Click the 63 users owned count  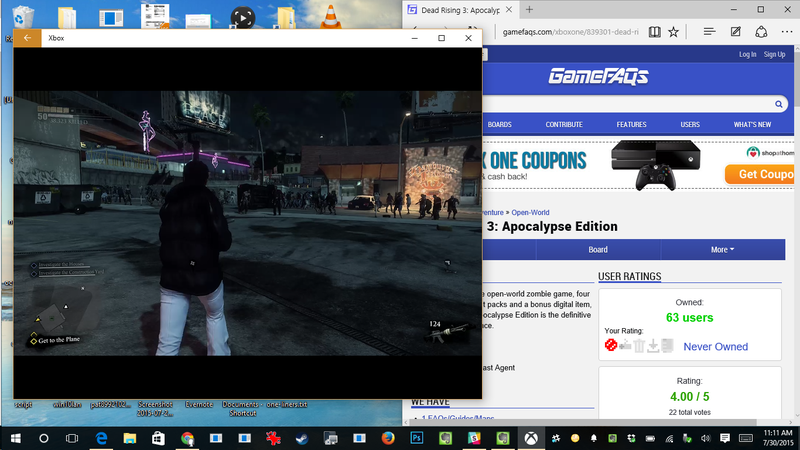coord(689,317)
